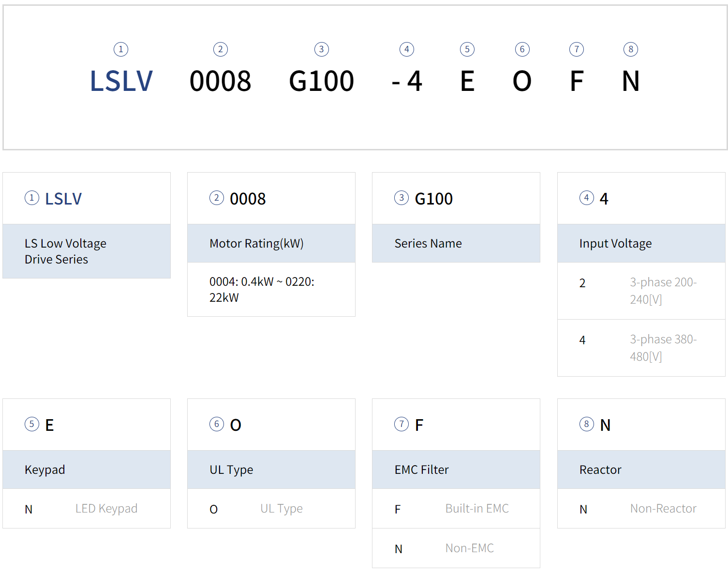
Task: Select the Series Name label
Action: [x=428, y=243]
